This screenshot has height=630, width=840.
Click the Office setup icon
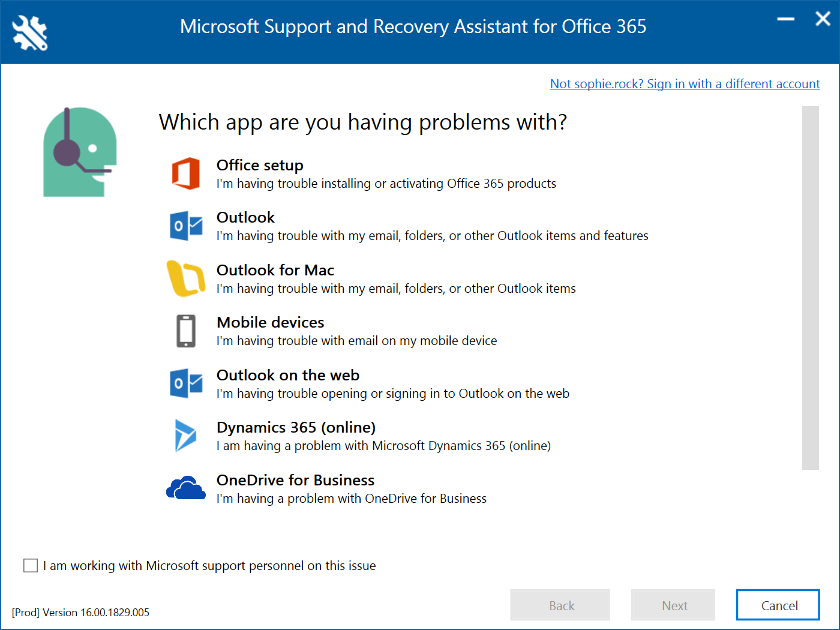point(186,173)
